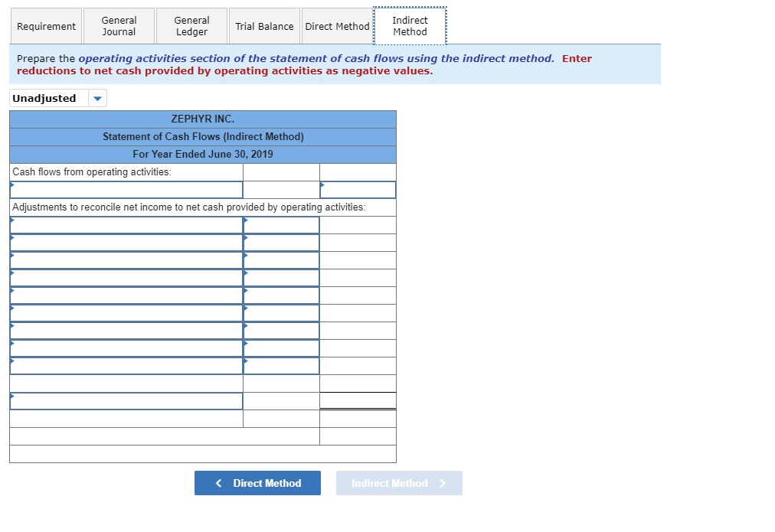The height and width of the screenshot is (532, 775).
Task: Click the Adjustments to reconcile heading row
Action: (x=202, y=207)
